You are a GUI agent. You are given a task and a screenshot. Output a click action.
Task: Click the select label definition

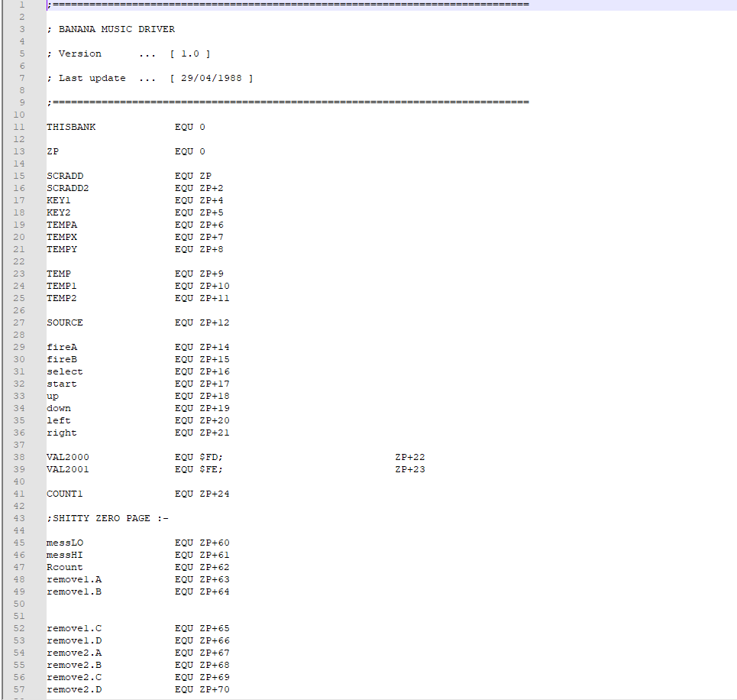tap(65, 371)
